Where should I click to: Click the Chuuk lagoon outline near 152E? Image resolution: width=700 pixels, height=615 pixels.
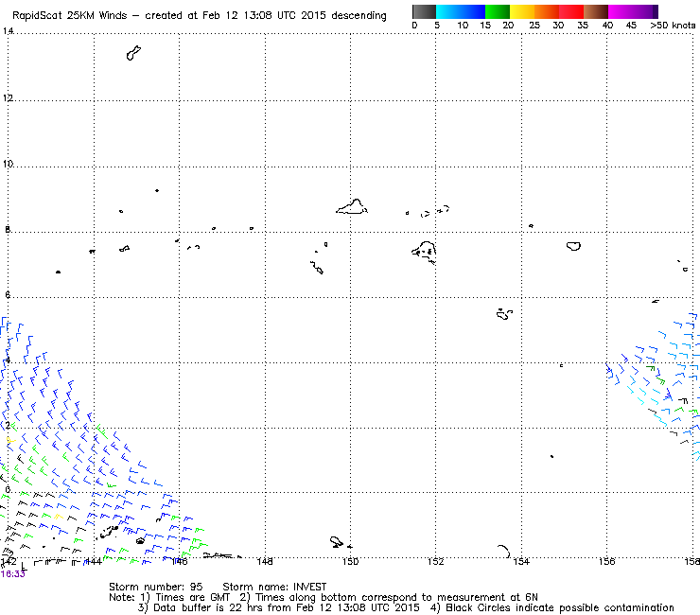pos(424,253)
